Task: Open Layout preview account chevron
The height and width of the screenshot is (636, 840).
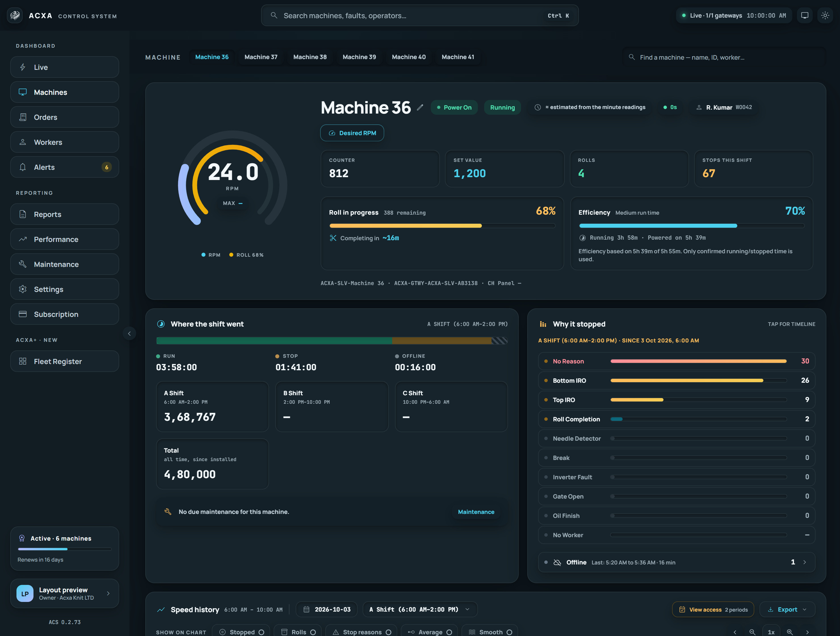Action: pos(108,593)
